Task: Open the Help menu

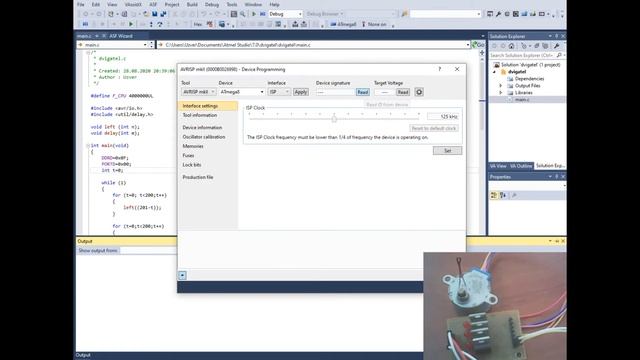Action: point(274,4)
